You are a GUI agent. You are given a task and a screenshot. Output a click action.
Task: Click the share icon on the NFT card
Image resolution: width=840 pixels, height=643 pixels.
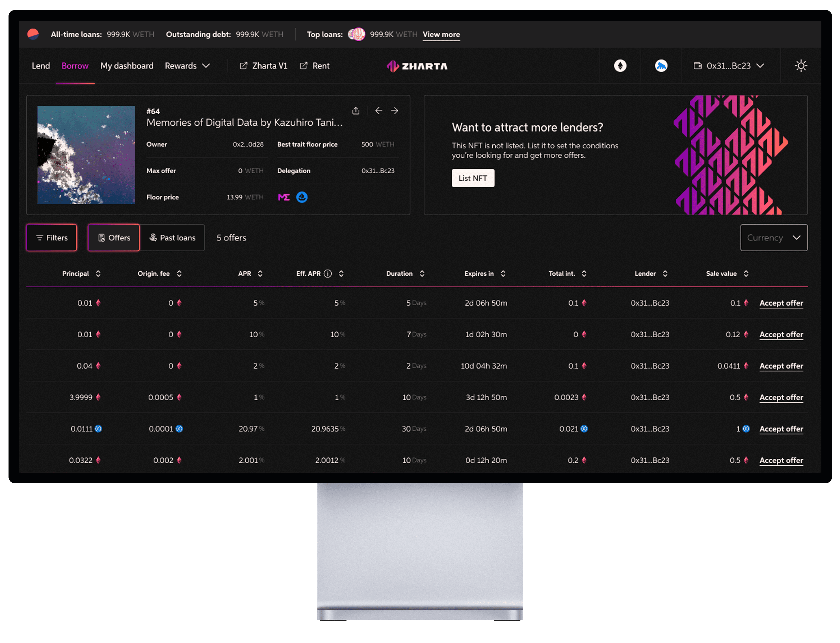(x=356, y=111)
